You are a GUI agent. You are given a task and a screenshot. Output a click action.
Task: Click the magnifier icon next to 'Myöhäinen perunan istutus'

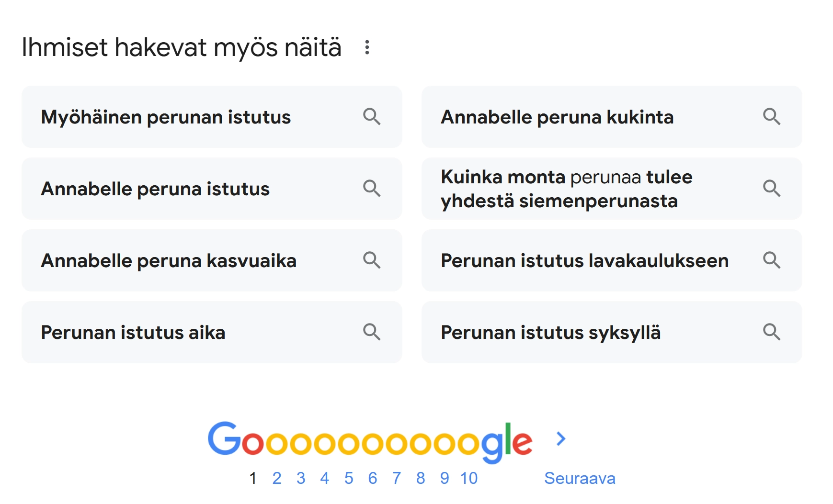372,117
